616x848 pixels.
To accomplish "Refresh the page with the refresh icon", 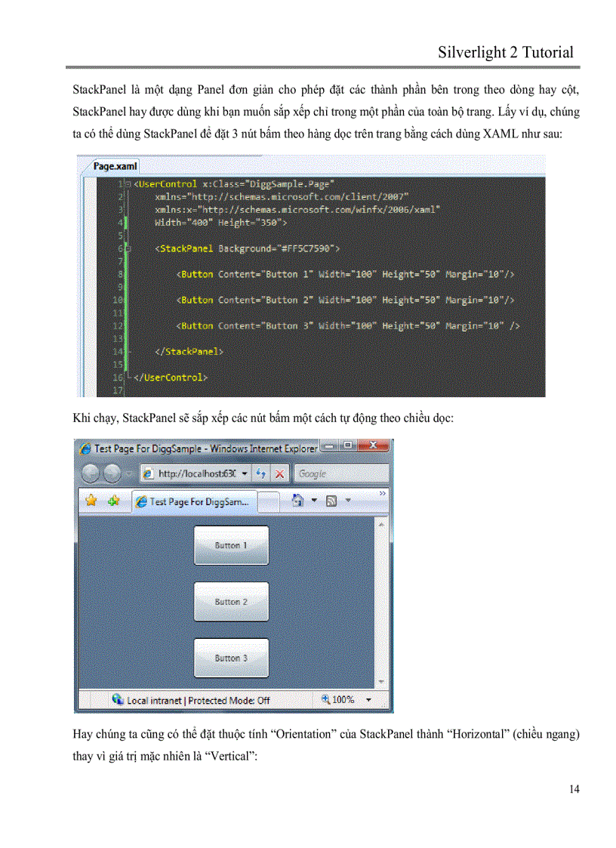I will click(x=262, y=473).
